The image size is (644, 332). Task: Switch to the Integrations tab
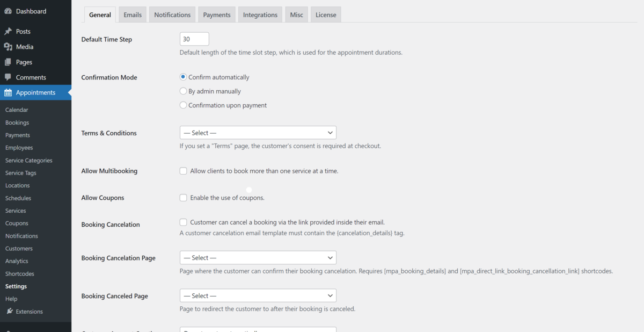pos(260,15)
